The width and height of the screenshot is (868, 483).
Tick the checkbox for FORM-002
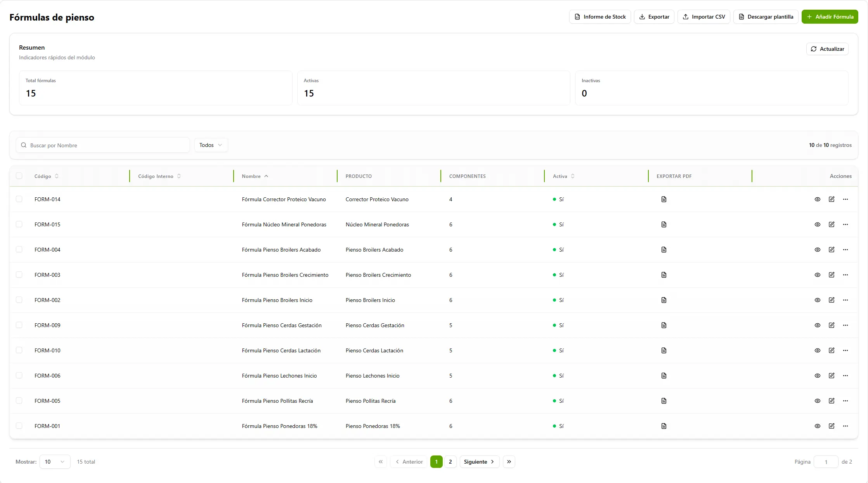tap(19, 300)
